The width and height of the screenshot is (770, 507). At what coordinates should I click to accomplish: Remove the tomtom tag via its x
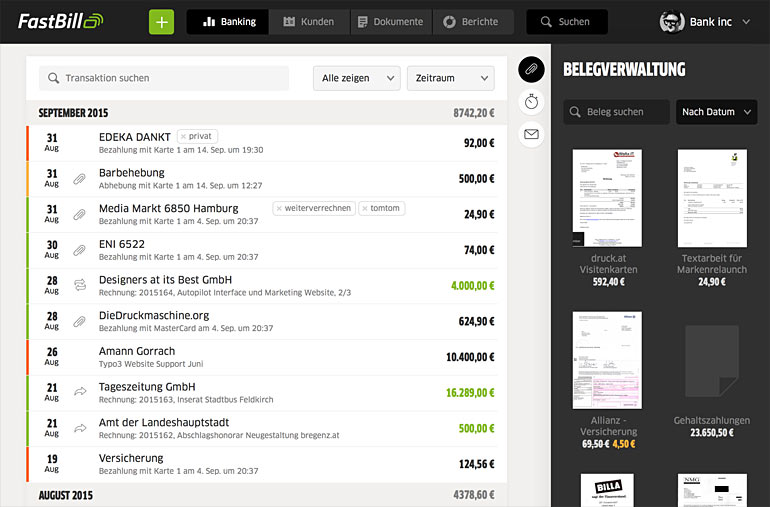pyautogui.click(x=365, y=209)
